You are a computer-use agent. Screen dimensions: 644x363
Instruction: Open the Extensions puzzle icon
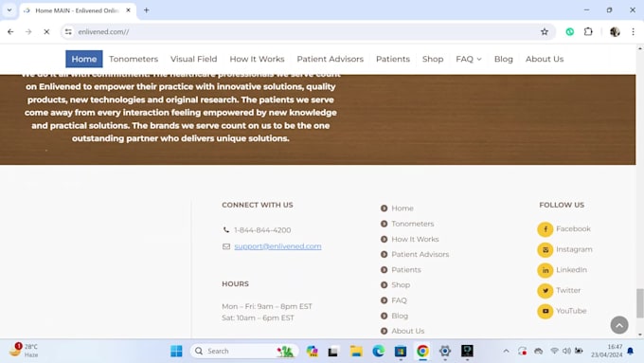pos(588,31)
